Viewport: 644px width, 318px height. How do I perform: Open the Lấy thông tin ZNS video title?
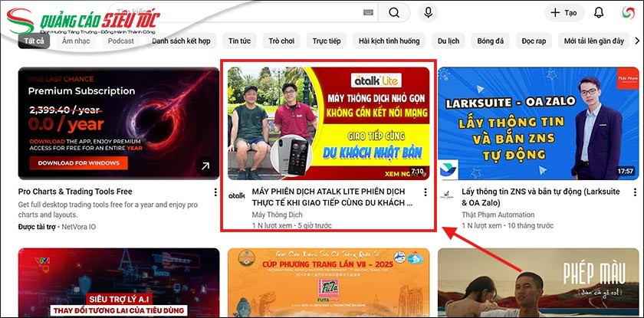click(540, 197)
